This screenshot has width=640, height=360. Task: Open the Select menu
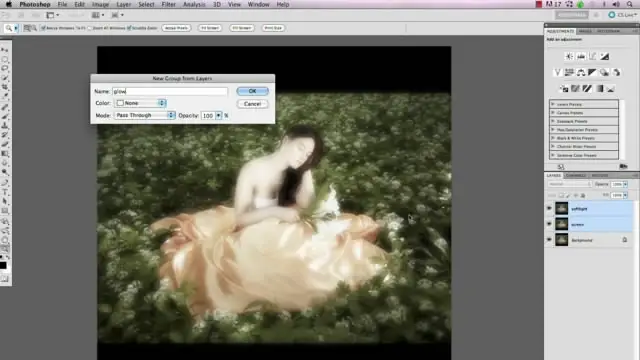[x=146, y=4]
